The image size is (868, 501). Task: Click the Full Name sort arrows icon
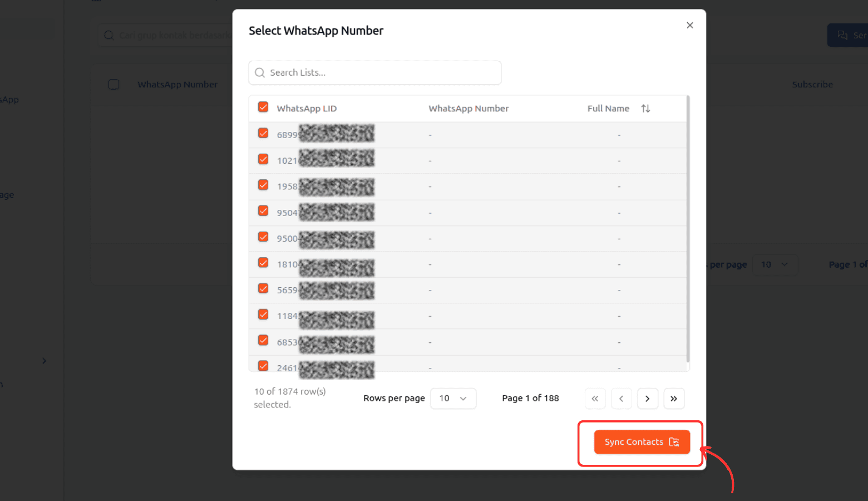pos(645,109)
